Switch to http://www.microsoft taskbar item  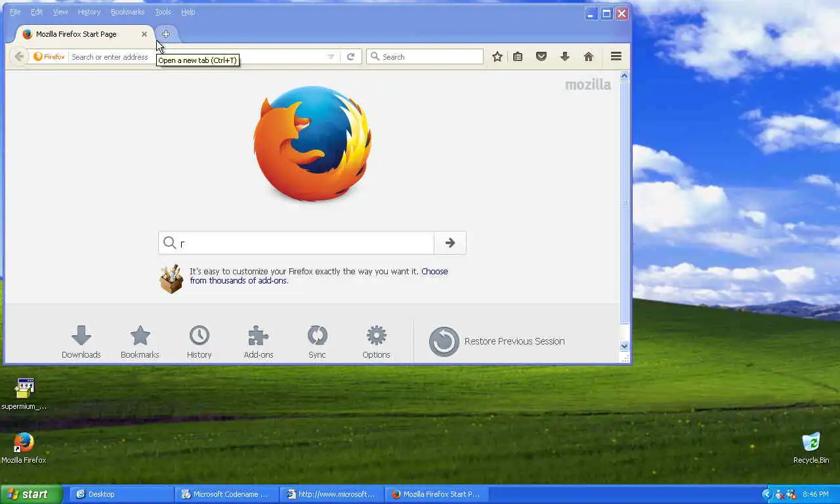point(331,494)
